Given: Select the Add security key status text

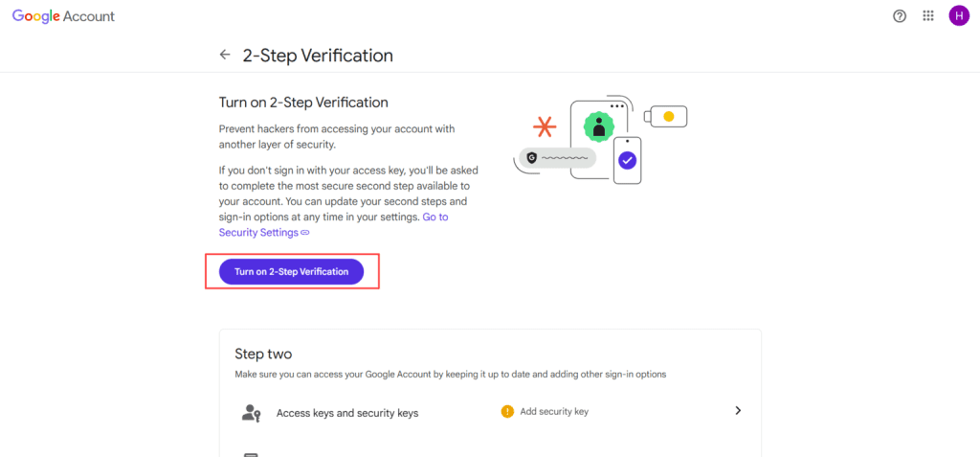Looking at the screenshot, I should point(554,411).
